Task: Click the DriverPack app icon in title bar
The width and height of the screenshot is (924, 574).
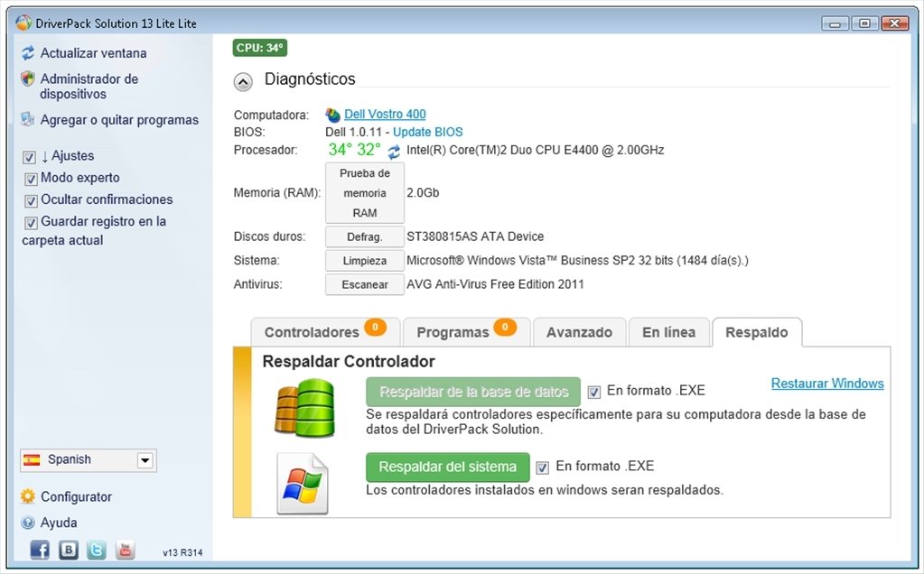Action: (x=23, y=23)
